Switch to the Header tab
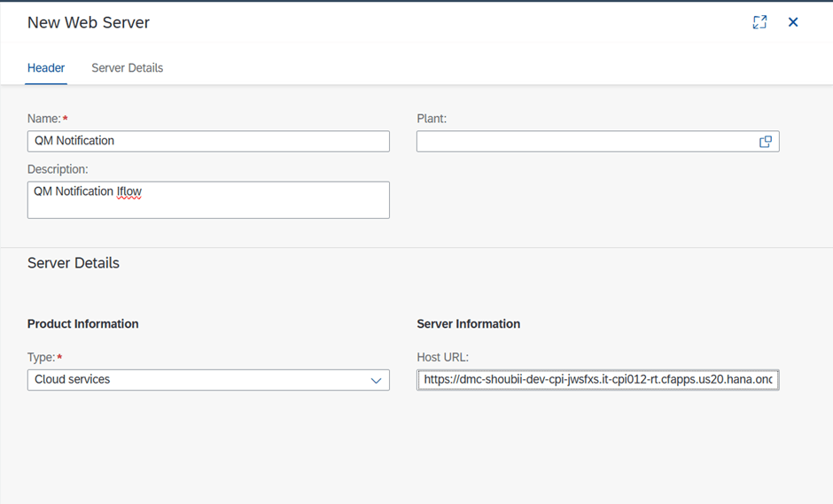This screenshot has height=504, width=833. [x=46, y=68]
